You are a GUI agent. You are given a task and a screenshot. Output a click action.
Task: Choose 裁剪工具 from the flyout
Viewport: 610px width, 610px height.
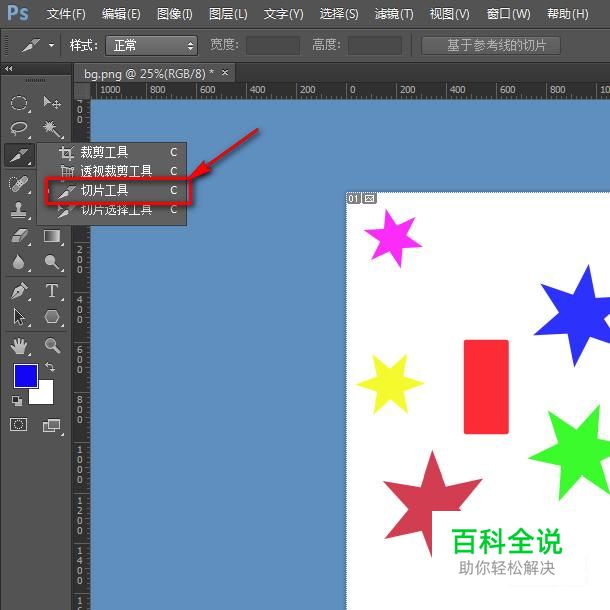pyautogui.click(x=112, y=152)
